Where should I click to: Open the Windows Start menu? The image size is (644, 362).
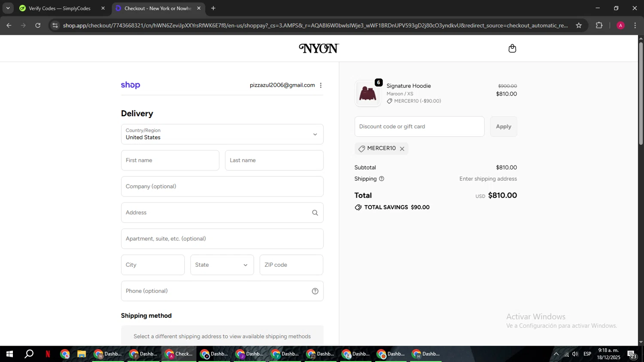[9, 354]
